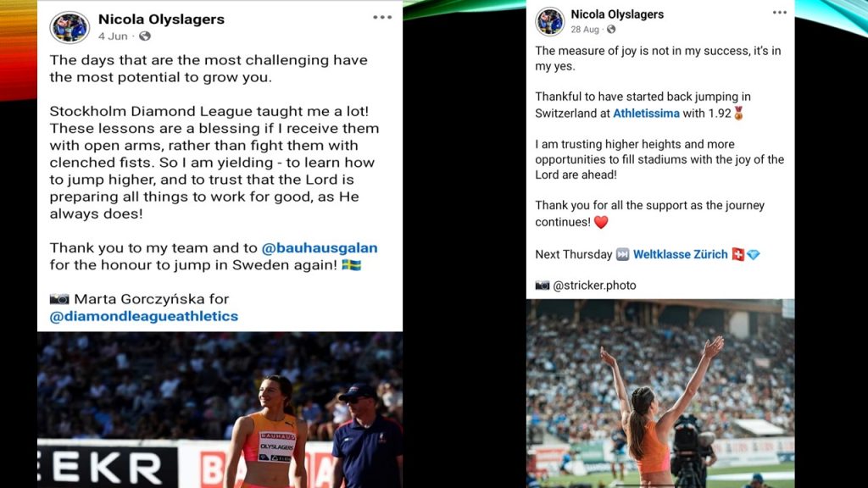The image size is (868, 488).
Task: Open the Stockholm stadium photo of the athlete
Action: click(220, 410)
